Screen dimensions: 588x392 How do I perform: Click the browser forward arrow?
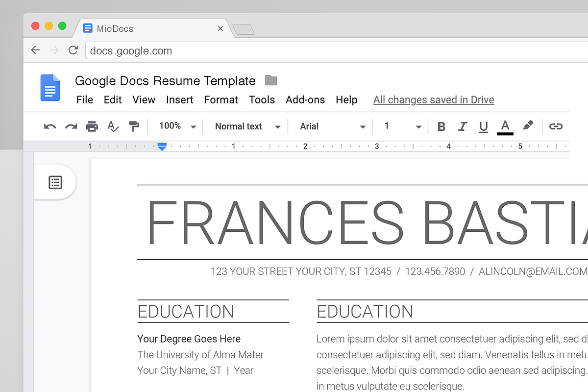54,50
